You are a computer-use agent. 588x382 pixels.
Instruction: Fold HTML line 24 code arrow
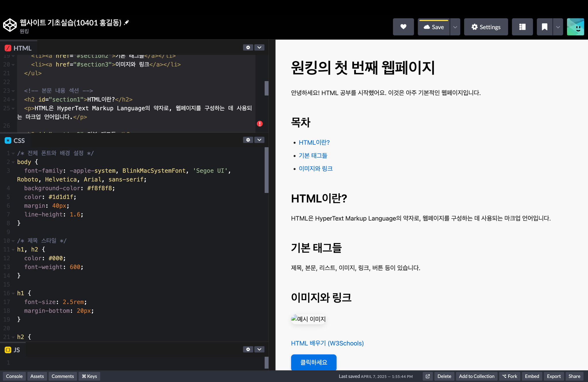[13, 100]
